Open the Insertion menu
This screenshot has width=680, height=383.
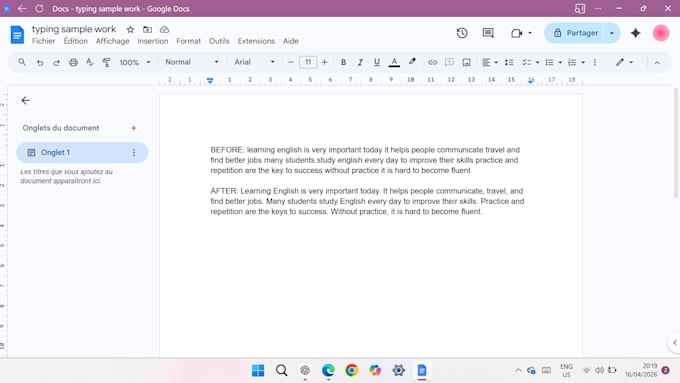pos(153,41)
